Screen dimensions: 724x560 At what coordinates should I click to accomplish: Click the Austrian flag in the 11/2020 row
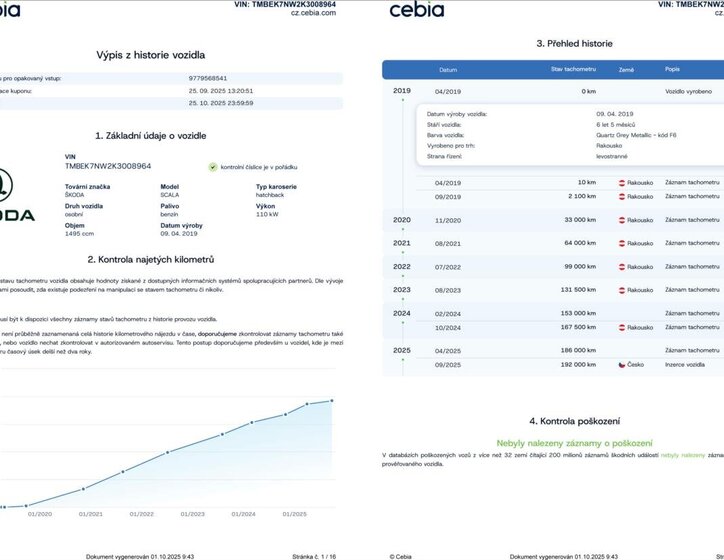point(622,219)
